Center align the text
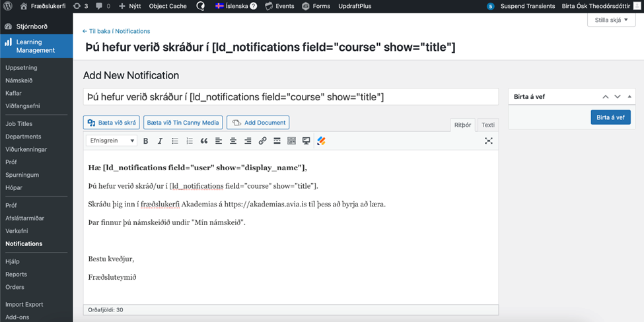Viewport: 644px width, 322px height. pyautogui.click(x=233, y=141)
